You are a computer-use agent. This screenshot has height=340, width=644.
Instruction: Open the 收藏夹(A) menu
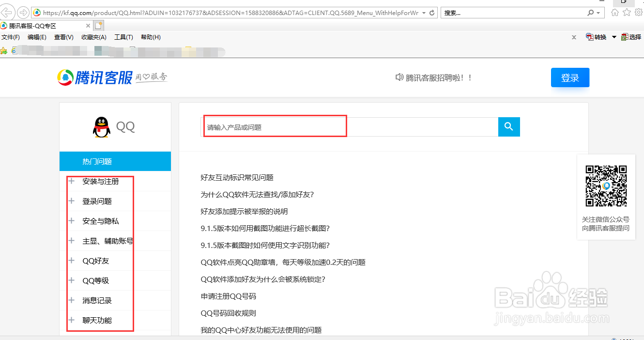point(94,37)
